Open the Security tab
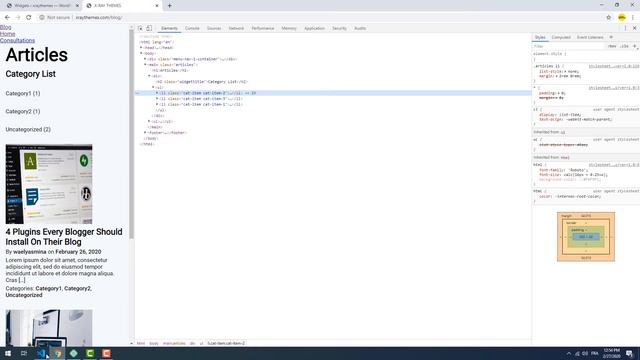The height and width of the screenshot is (360, 640). (339, 28)
